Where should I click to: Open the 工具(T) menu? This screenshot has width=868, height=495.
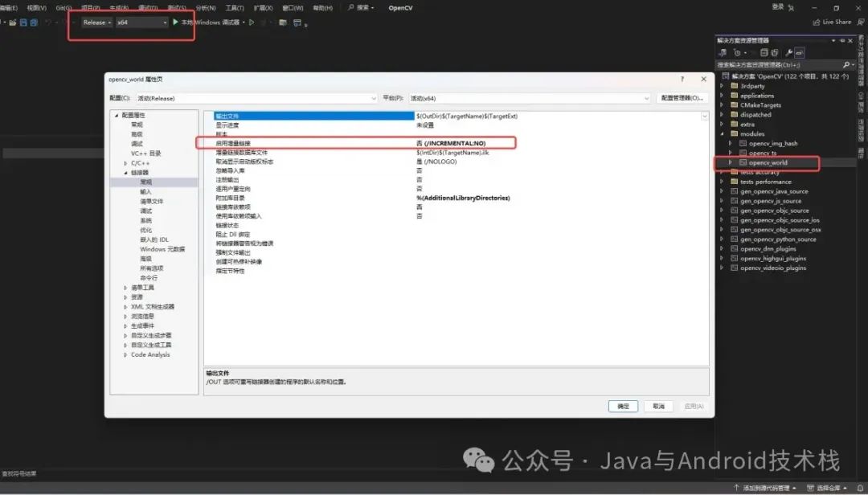pos(235,8)
